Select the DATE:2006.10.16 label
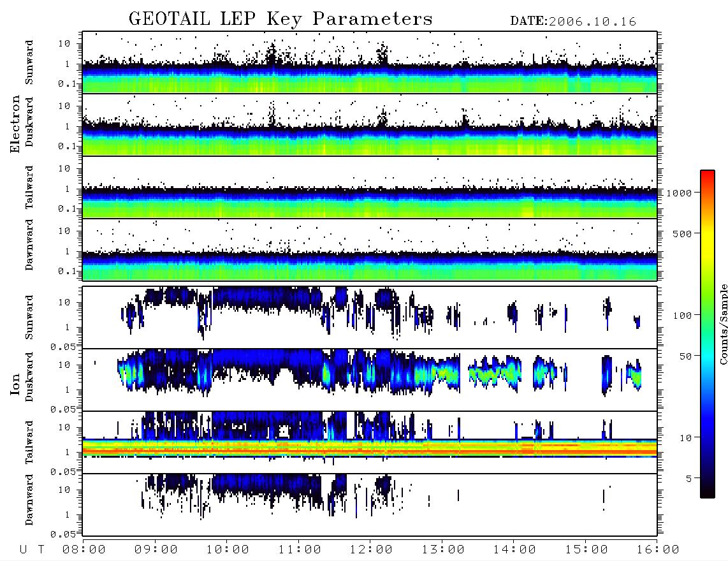The image size is (728, 561). [573, 22]
